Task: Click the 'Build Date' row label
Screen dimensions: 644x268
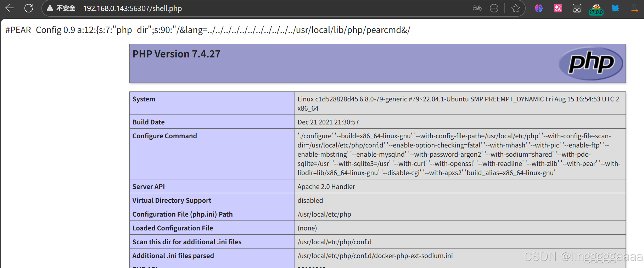Action: pyautogui.click(x=149, y=122)
